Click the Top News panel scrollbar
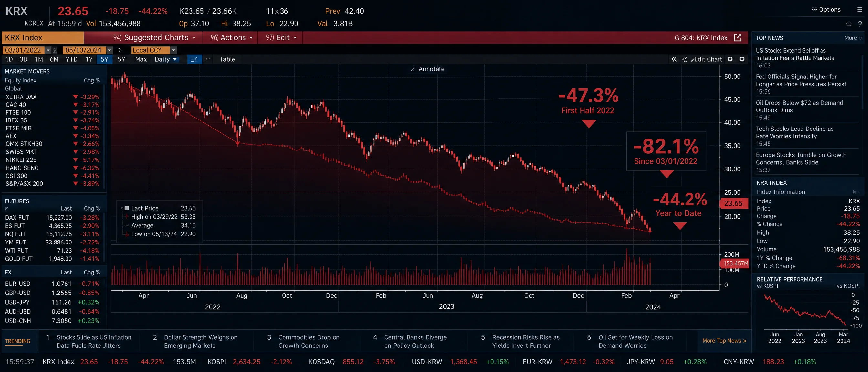The width and height of the screenshot is (868, 372). [x=863, y=82]
